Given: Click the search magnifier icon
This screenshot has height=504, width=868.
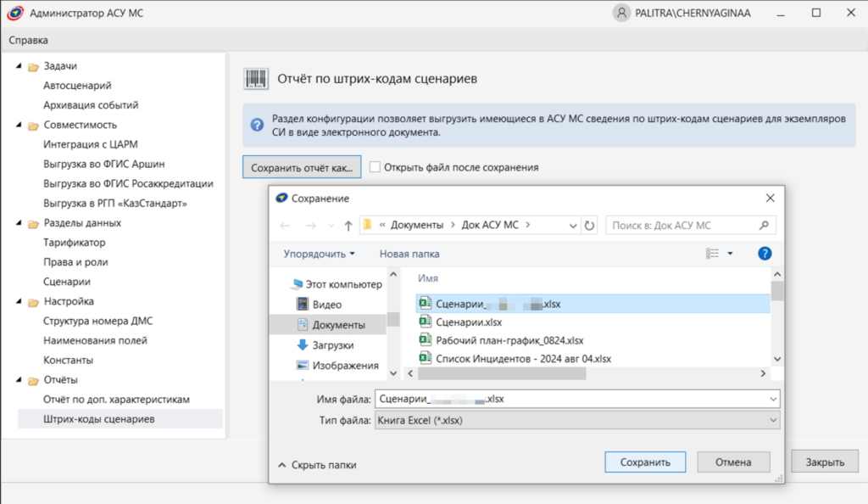Looking at the screenshot, I should click(x=764, y=226).
